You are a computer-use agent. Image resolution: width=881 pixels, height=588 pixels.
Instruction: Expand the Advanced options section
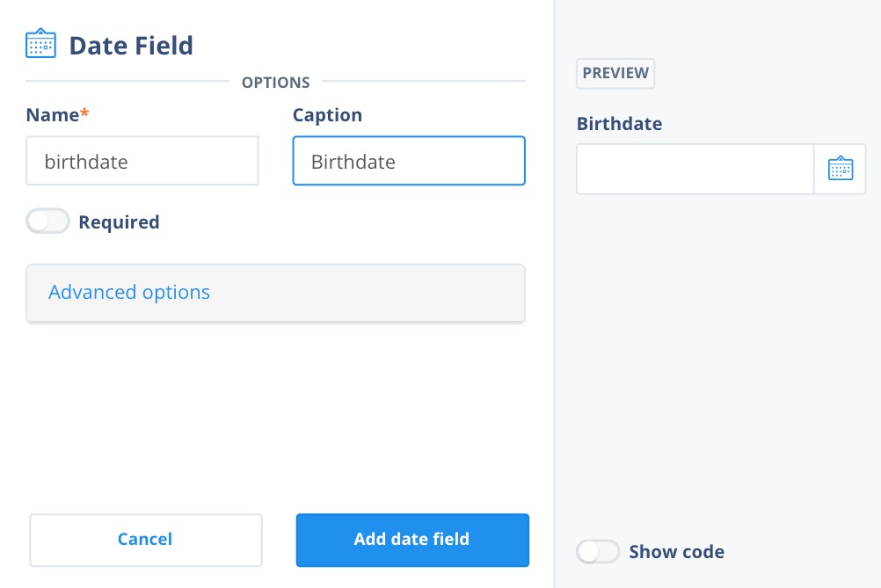click(275, 294)
